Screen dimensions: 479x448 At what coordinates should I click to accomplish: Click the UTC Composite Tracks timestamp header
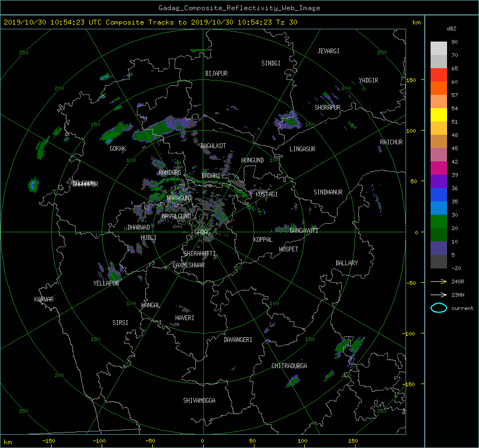point(150,22)
